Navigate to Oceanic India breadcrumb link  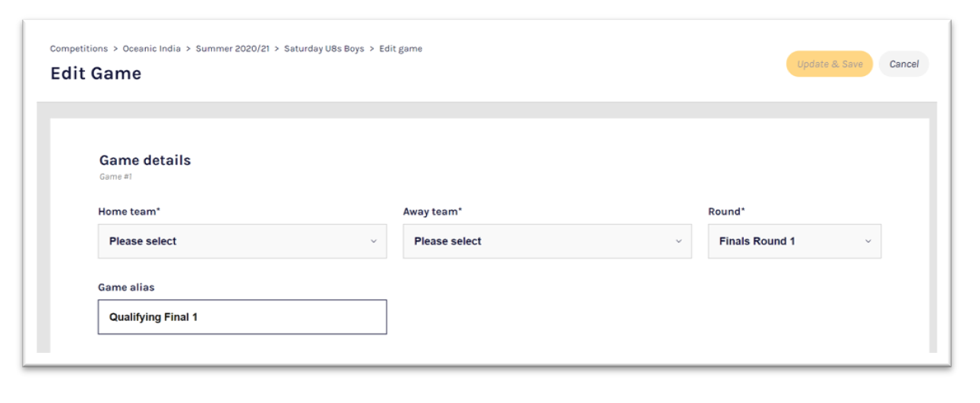tap(152, 49)
